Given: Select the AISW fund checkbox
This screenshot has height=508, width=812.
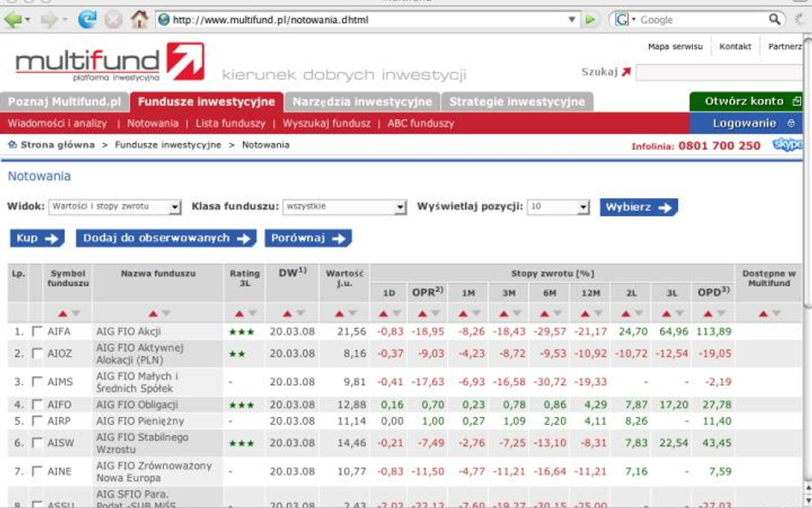Looking at the screenshot, I should [37, 444].
